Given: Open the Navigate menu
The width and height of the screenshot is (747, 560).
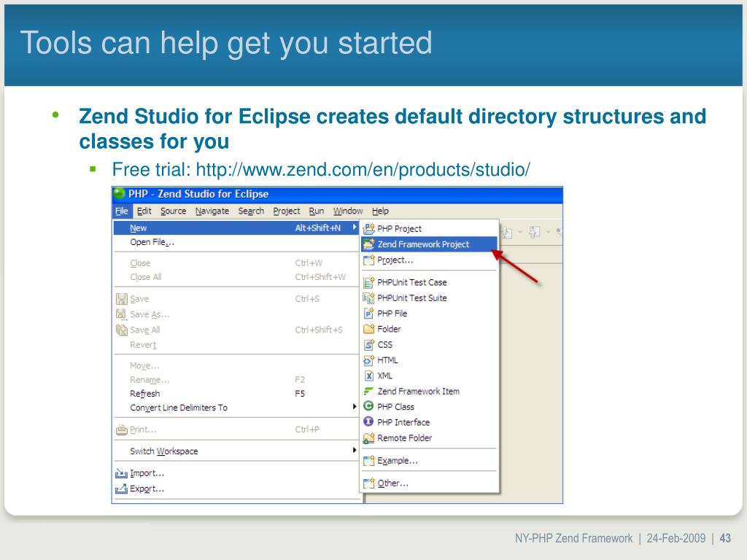Looking at the screenshot, I should 212,211.
